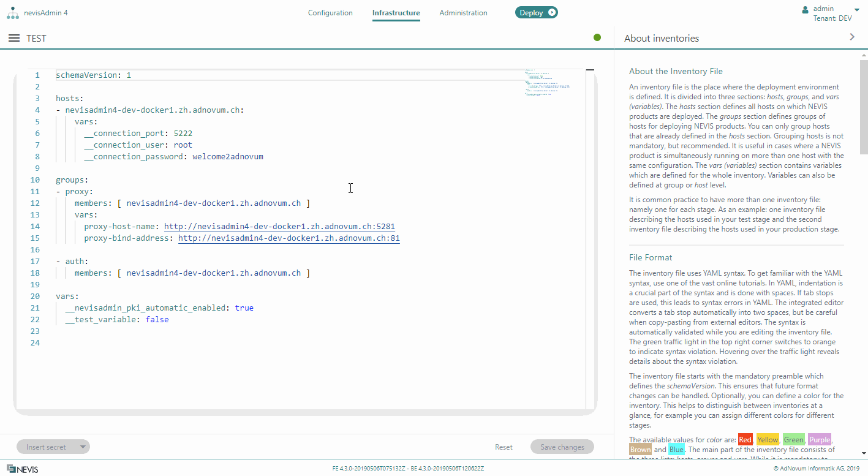This screenshot has width=868, height=476.
Task: Open the proxy-host-name URL link
Action: pos(279,227)
